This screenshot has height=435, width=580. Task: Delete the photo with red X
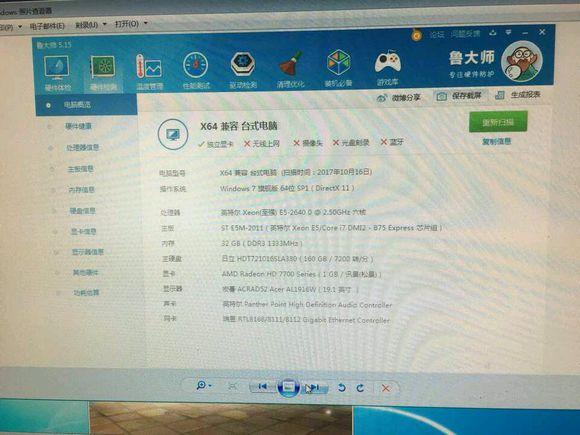pos(385,388)
